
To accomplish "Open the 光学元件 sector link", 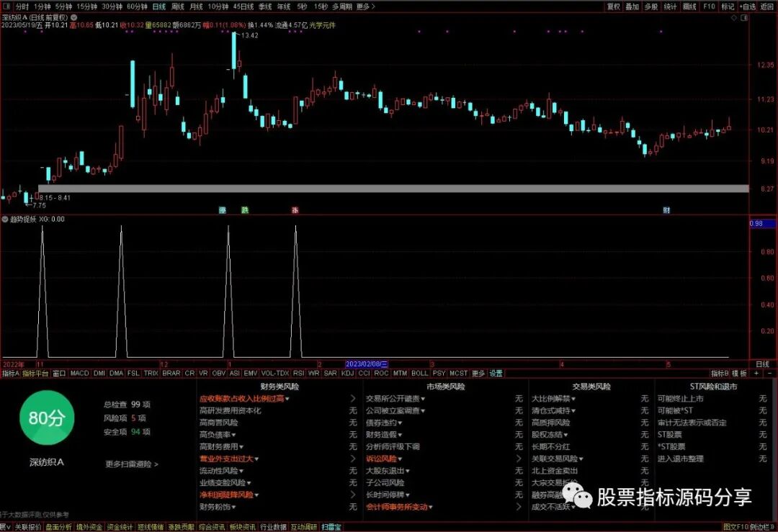I will [x=322, y=24].
